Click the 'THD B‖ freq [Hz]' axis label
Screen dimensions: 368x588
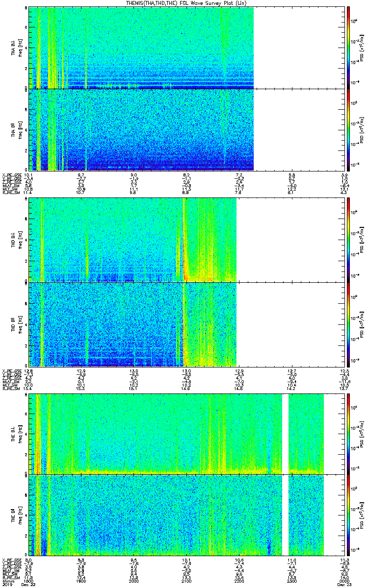17,324
